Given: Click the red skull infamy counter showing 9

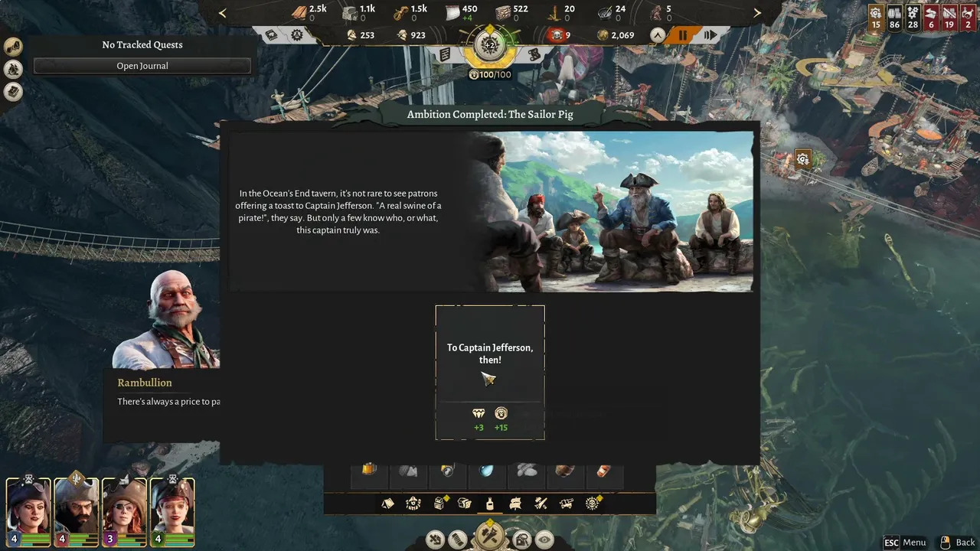Looking at the screenshot, I should (x=560, y=35).
